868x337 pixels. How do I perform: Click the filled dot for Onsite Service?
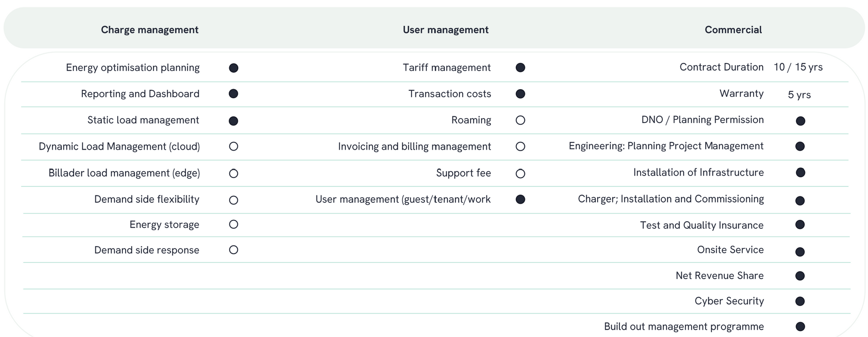[x=800, y=252]
